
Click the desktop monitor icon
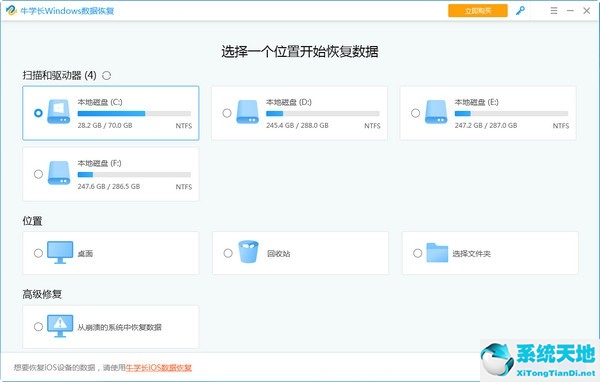coord(60,252)
